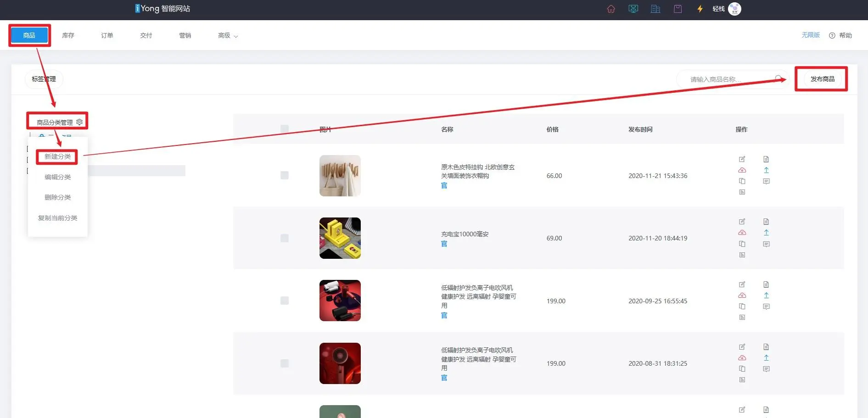Select 删除分类 in the category menu
Screen dimensions: 868x418
(x=57, y=197)
